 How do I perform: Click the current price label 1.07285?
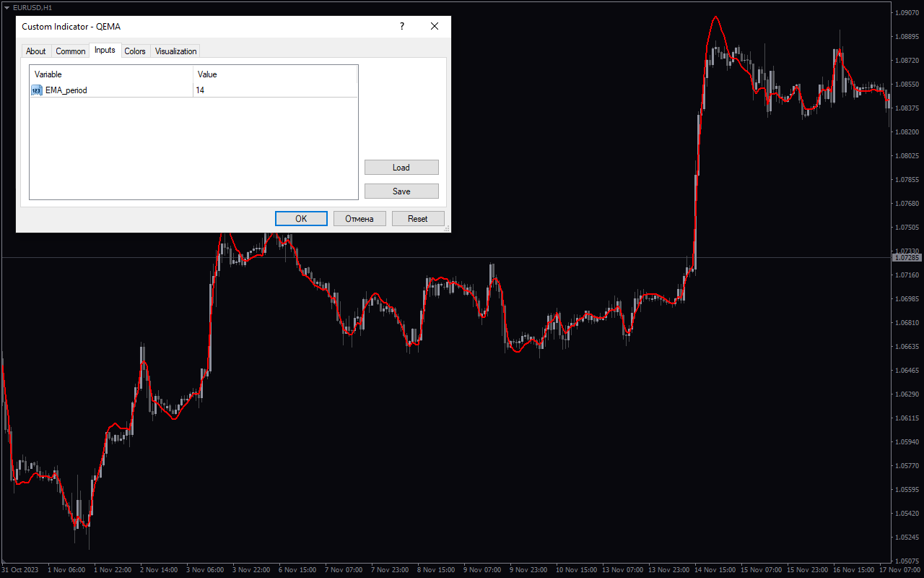[907, 257]
